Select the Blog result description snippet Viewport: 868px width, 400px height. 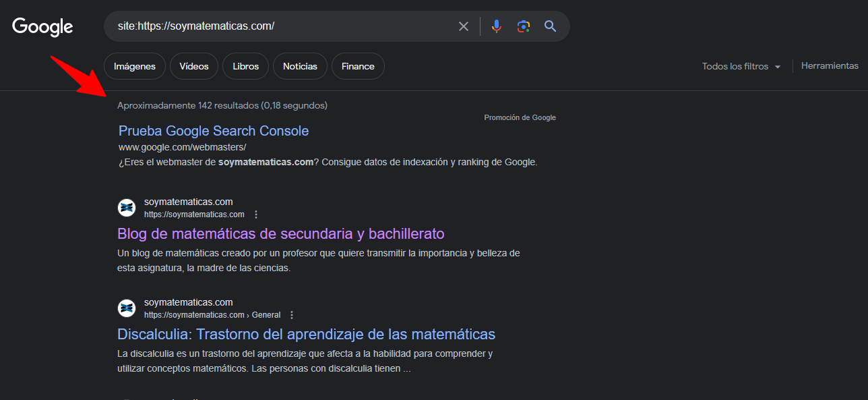319,260
